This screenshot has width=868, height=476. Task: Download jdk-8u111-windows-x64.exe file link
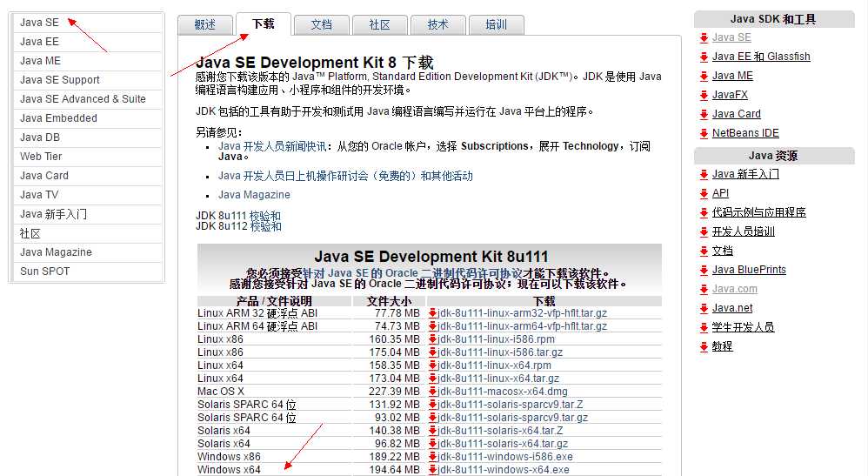point(504,470)
